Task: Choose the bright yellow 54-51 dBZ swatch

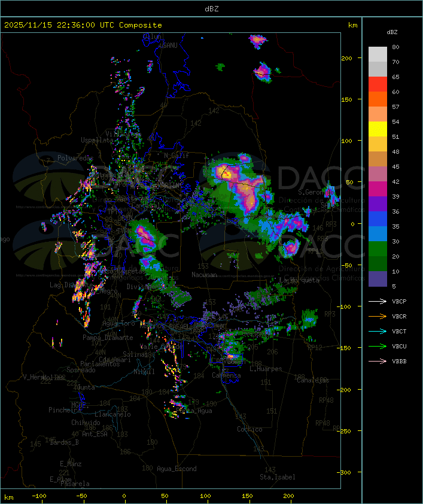Action: click(378, 129)
